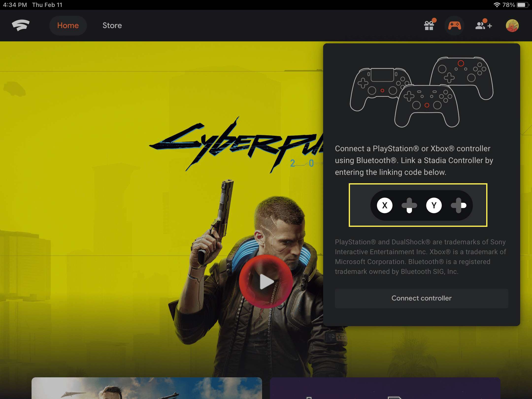Open the game thumbnail with the armed man
The width and height of the screenshot is (532, 399).
[x=147, y=388]
